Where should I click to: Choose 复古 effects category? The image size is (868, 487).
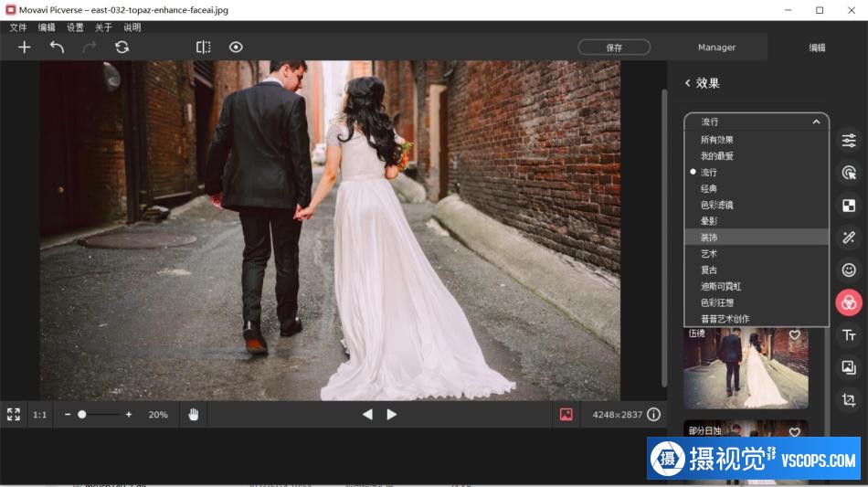point(757,270)
